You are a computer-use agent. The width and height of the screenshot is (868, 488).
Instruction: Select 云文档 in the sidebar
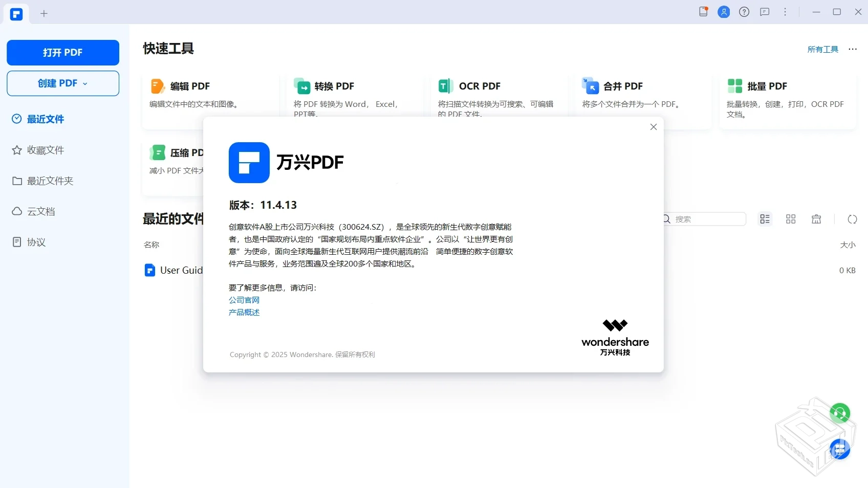pos(41,211)
